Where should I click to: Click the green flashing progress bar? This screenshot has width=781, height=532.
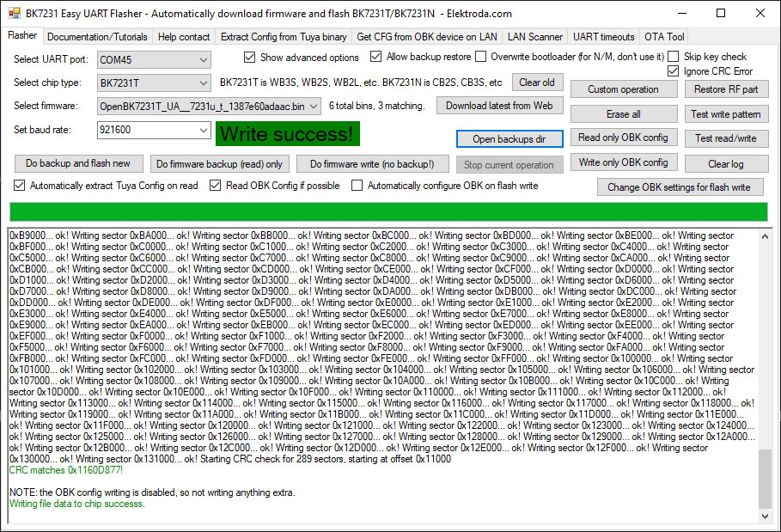388,211
